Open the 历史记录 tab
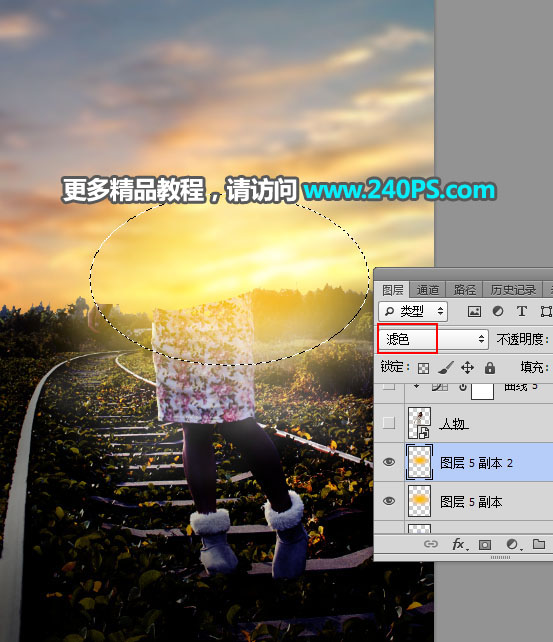The width and height of the screenshot is (553, 642). coord(513,290)
